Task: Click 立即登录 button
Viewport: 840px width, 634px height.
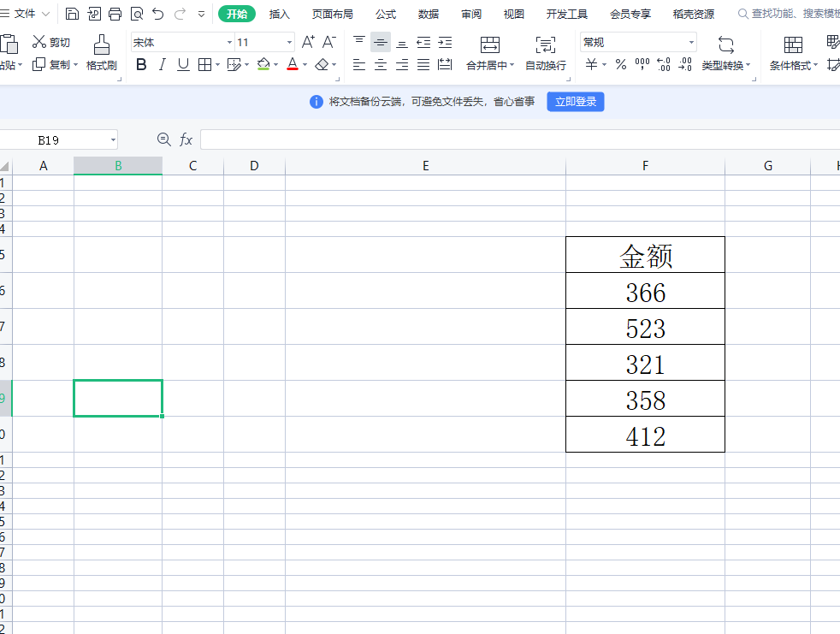Action: coord(576,101)
